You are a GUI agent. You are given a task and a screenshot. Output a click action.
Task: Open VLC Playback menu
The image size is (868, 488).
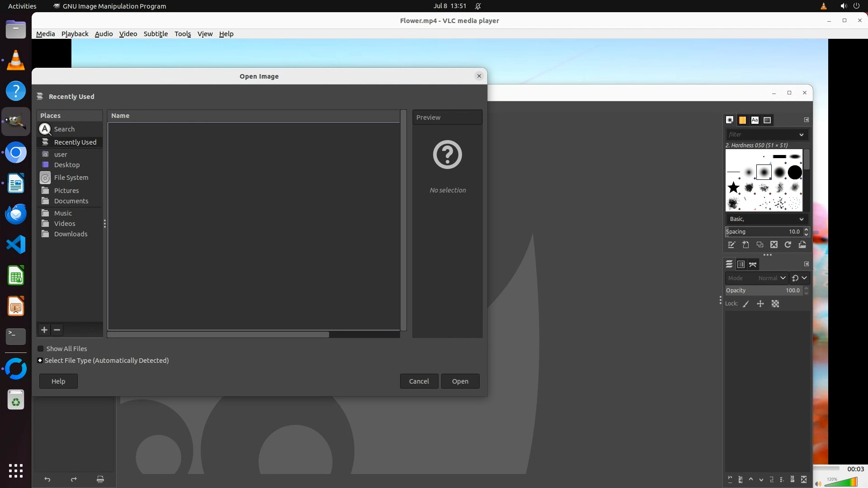75,34
